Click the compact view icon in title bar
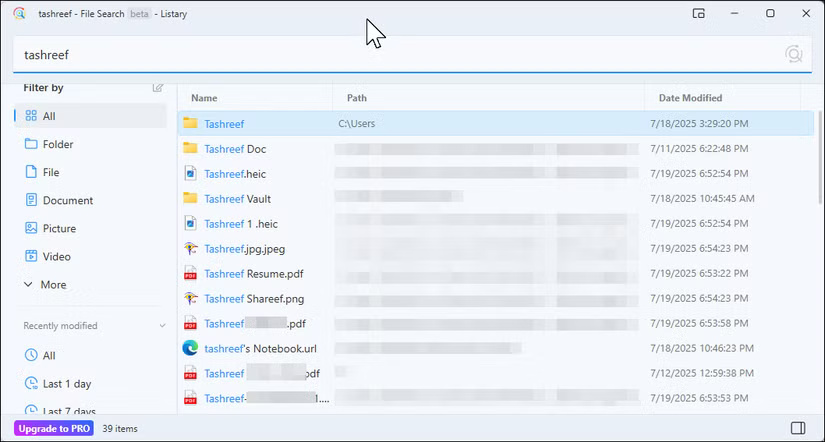The height and width of the screenshot is (442, 825). [699, 14]
